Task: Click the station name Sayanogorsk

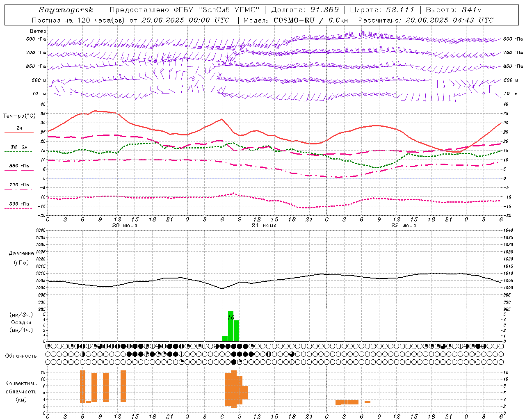Action: point(66,10)
